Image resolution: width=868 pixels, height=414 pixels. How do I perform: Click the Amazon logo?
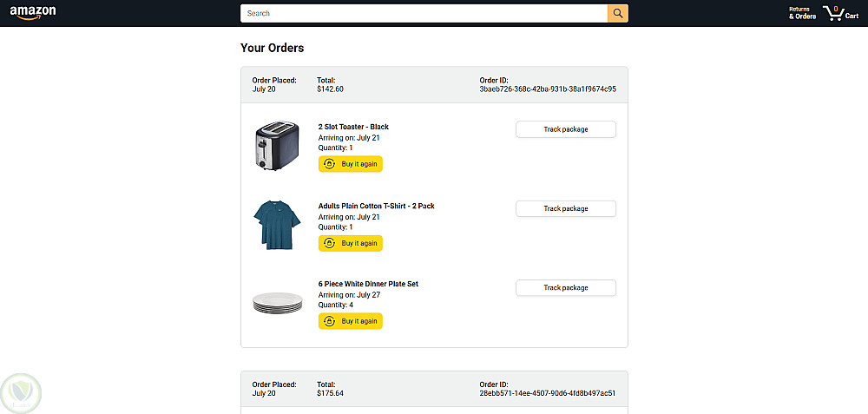(33, 12)
